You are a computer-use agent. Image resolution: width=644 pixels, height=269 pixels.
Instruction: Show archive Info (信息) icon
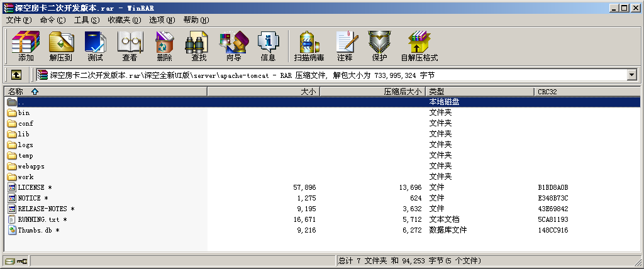[268, 46]
